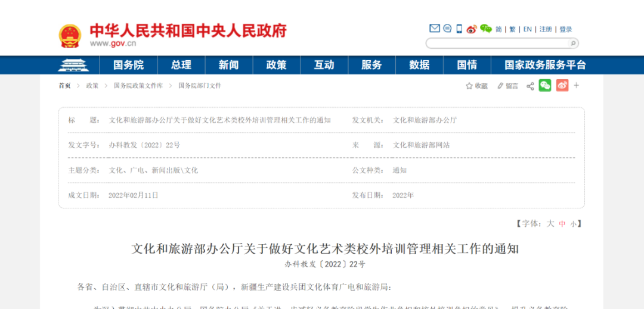644x309 pixels.
Task: Open the 新闻 navigation tab
Action: (229, 65)
